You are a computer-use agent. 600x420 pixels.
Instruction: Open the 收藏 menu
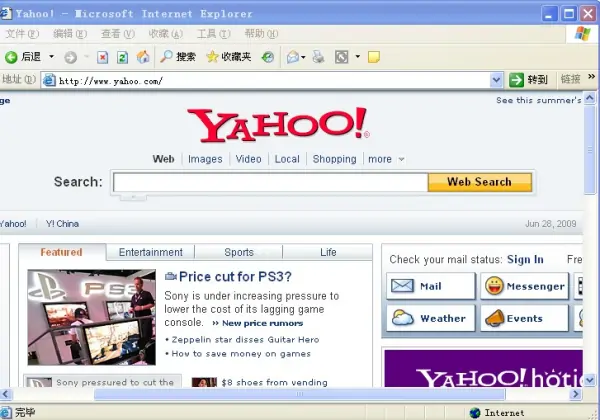click(166, 34)
